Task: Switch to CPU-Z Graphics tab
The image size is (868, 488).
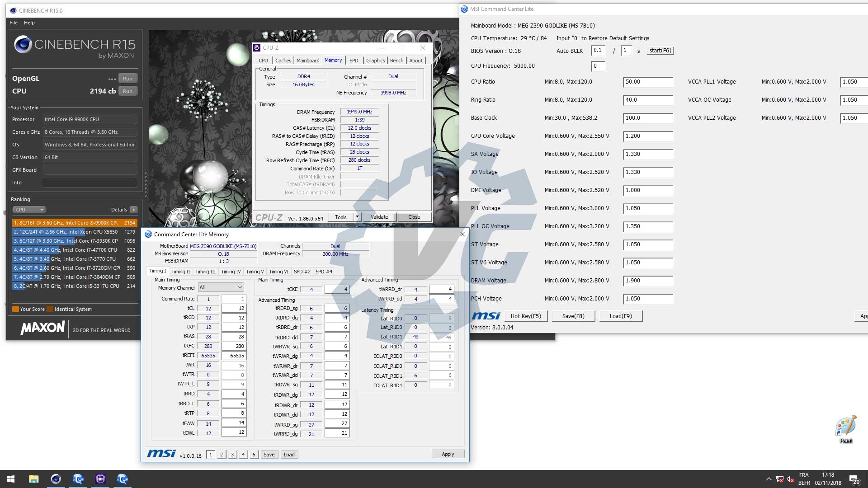Action: 375,61
